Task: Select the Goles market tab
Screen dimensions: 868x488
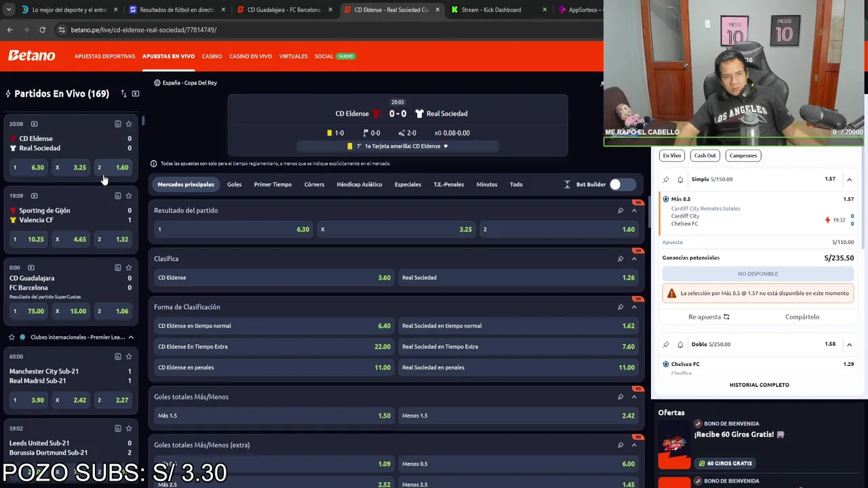Action: point(234,184)
